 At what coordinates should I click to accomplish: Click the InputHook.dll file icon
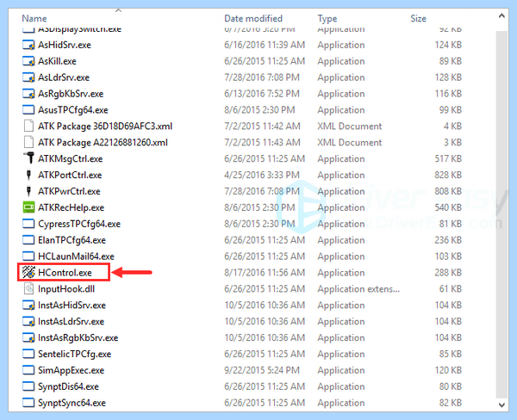pos(28,289)
